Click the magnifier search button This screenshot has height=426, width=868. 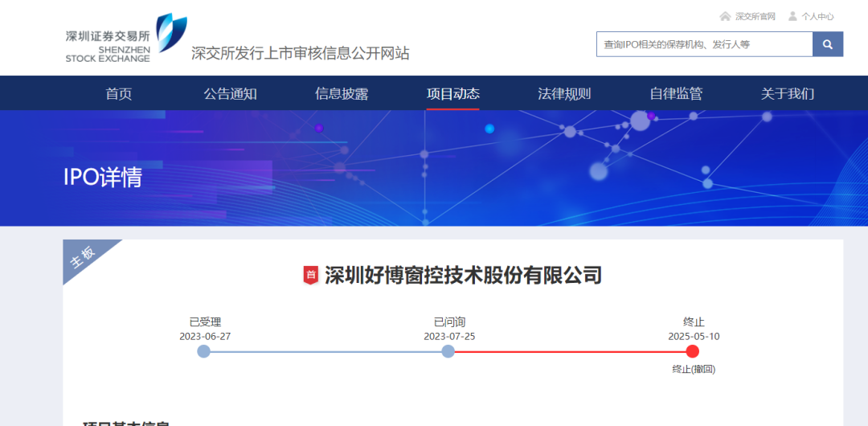[828, 44]
